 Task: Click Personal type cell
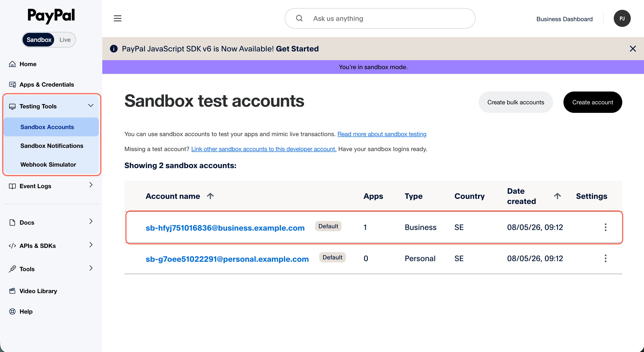tap(420, 258)
